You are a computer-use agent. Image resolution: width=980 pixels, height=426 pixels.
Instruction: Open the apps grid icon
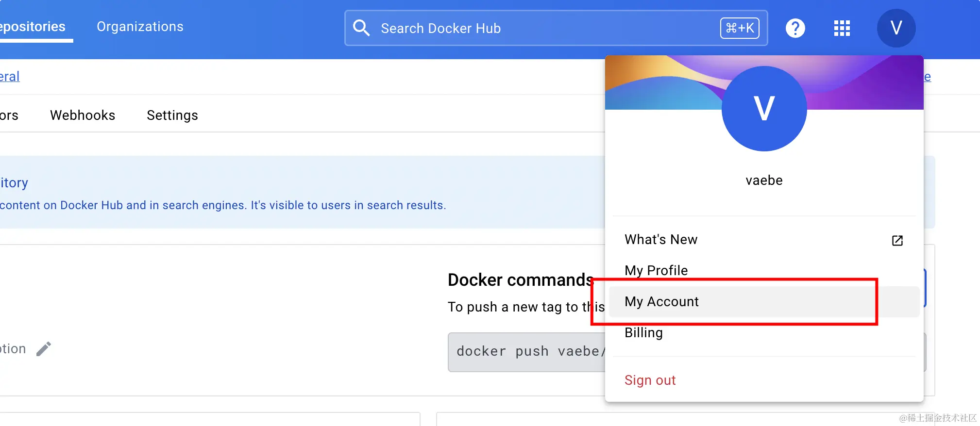(x=842, y=28)
